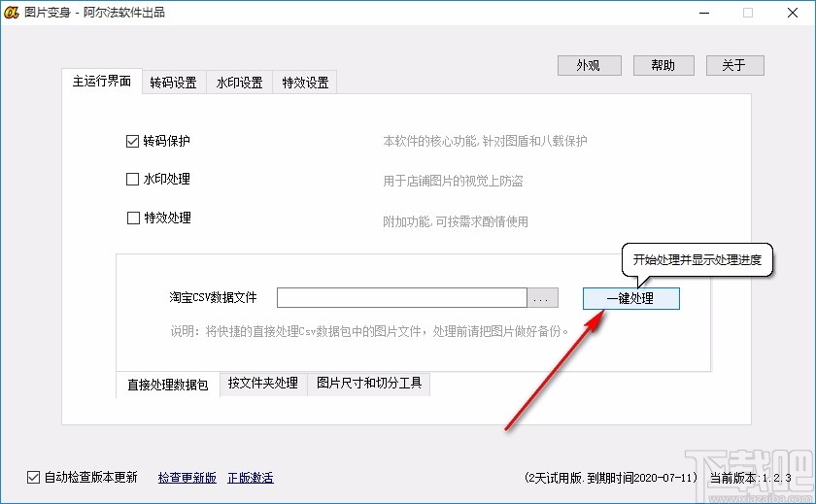Click the app logo icon in title bar
816x504 pixels.
tap(12, 13)
